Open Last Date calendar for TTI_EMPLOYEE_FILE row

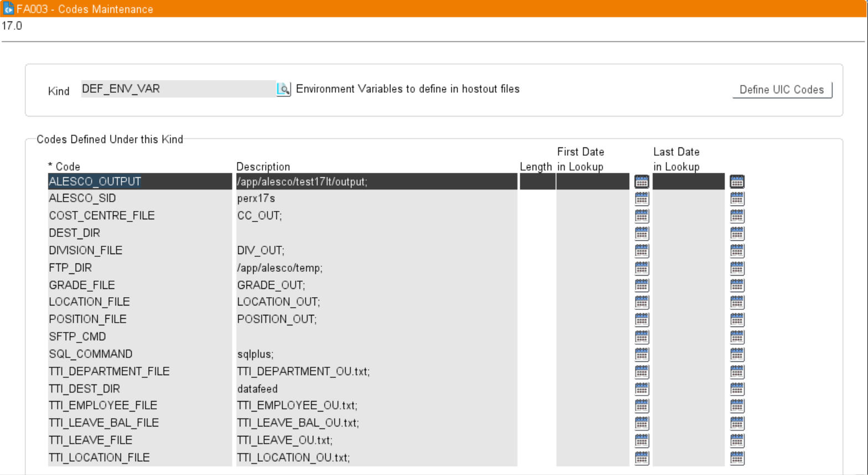(x=737, y=406)
